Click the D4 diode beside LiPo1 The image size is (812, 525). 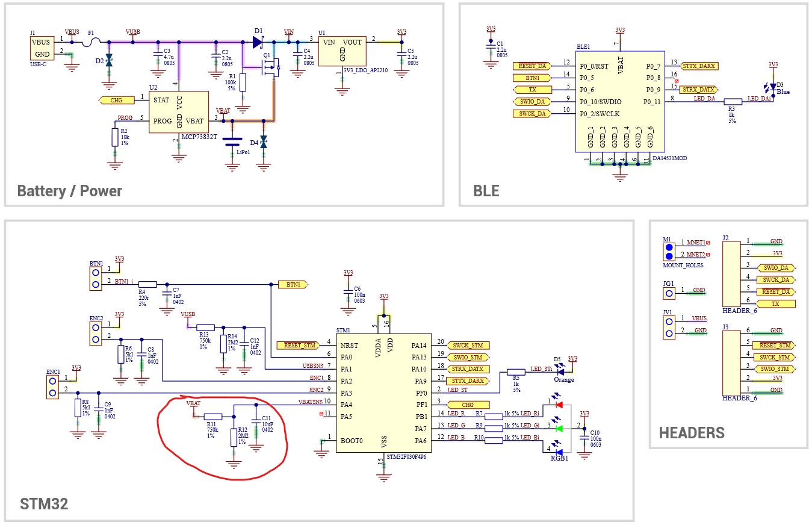tap(263, 143)
